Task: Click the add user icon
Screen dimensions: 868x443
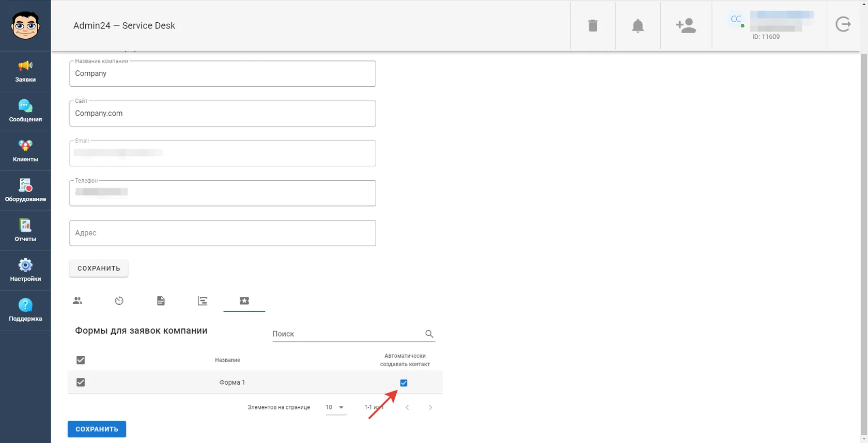Action: [x=686, y=25]
